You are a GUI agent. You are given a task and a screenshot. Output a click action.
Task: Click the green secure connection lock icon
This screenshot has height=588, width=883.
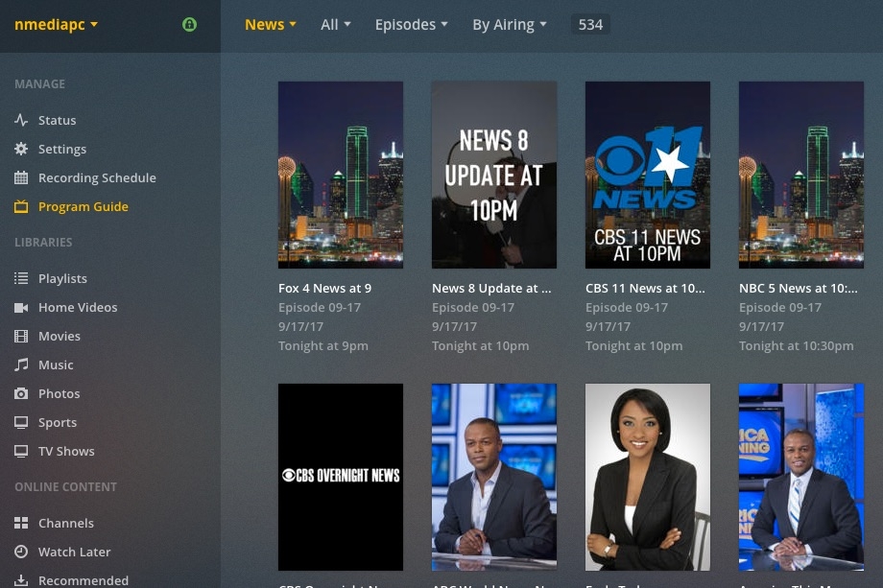pyautogui.click(x=189, y=24)
